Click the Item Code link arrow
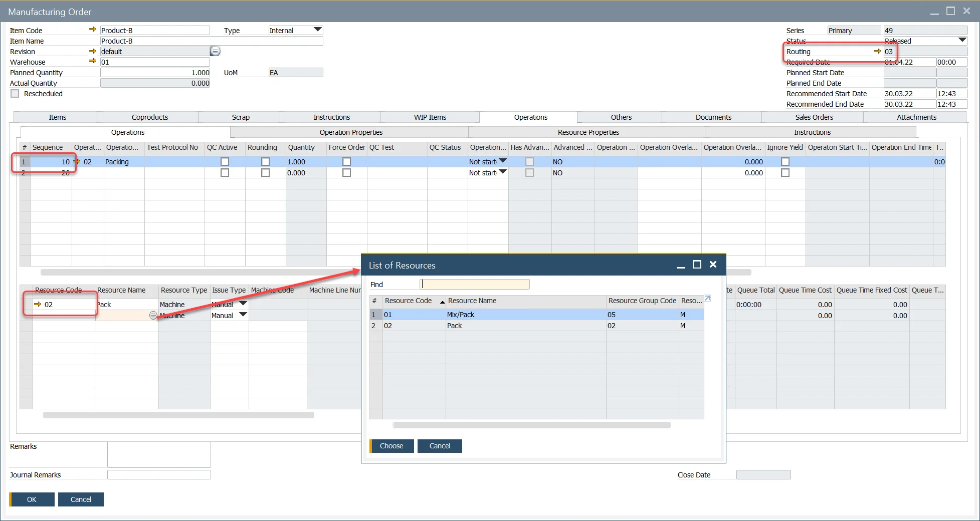Image resolution: width=980 pixels, height=521 pixels. [92, 30]
